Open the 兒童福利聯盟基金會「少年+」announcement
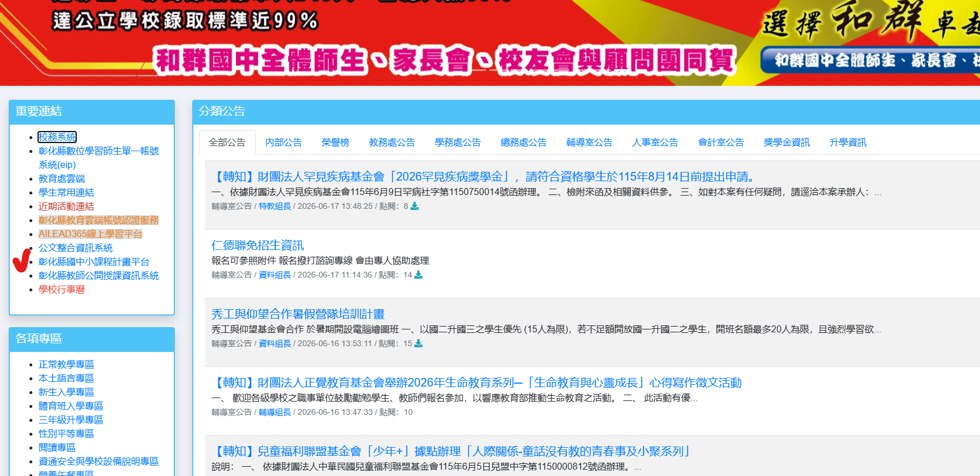The image size is (980, 476). tap(453, 451)
